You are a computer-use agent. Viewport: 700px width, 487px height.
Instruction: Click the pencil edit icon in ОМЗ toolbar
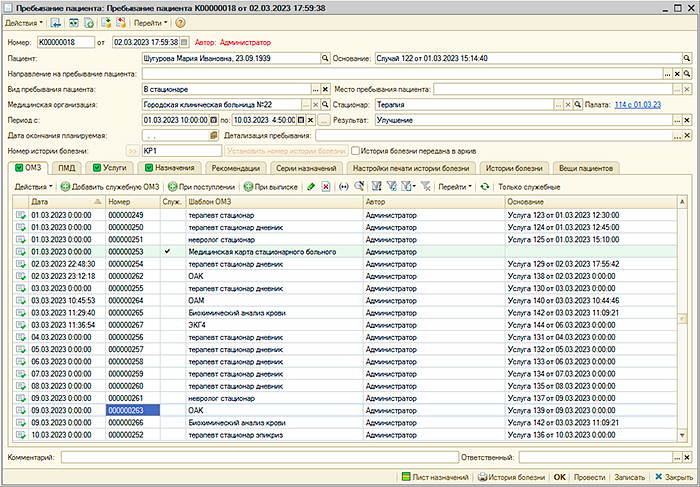pyautogui.click(x=311, y=187)
